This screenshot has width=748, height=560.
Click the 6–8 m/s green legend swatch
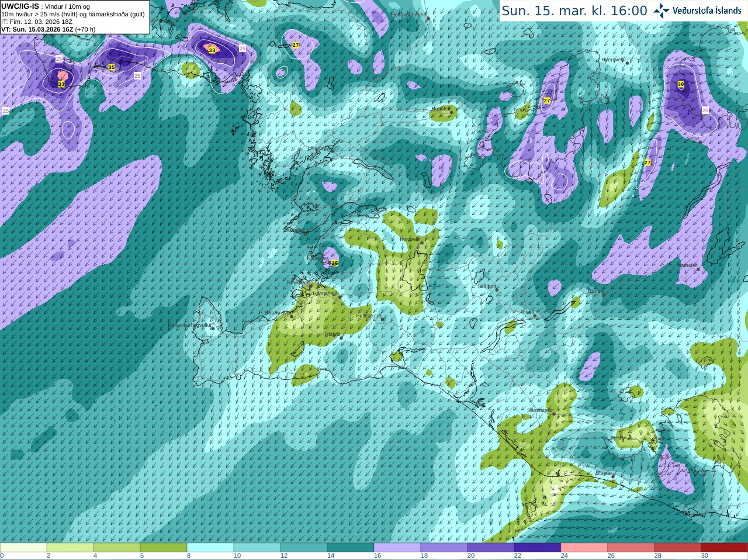pyautogui.click(x=164, y=548)
